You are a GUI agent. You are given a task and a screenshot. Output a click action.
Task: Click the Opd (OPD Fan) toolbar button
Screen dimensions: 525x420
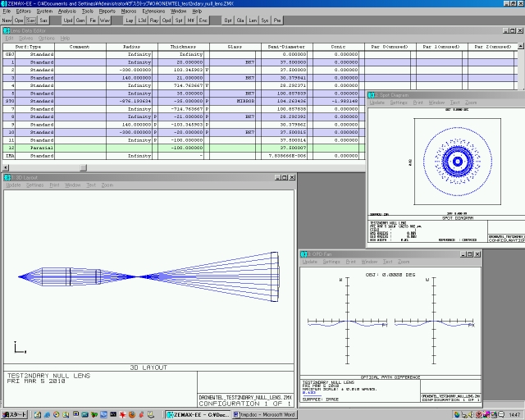click(167, 21)
